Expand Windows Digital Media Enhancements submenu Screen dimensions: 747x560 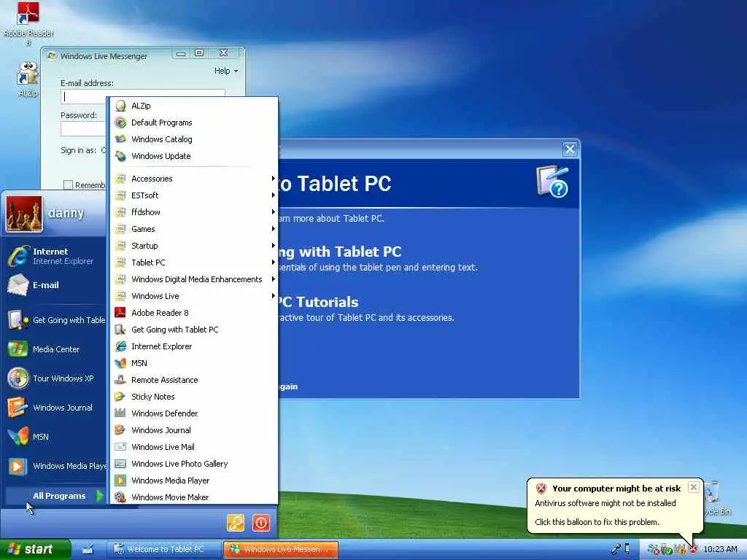[x=194, y=279]
